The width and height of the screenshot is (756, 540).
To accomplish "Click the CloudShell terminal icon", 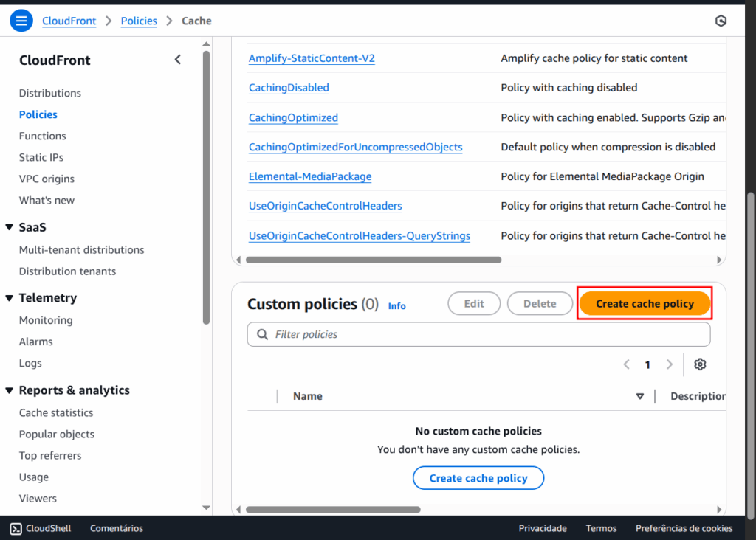I will [x=16, y=528].
